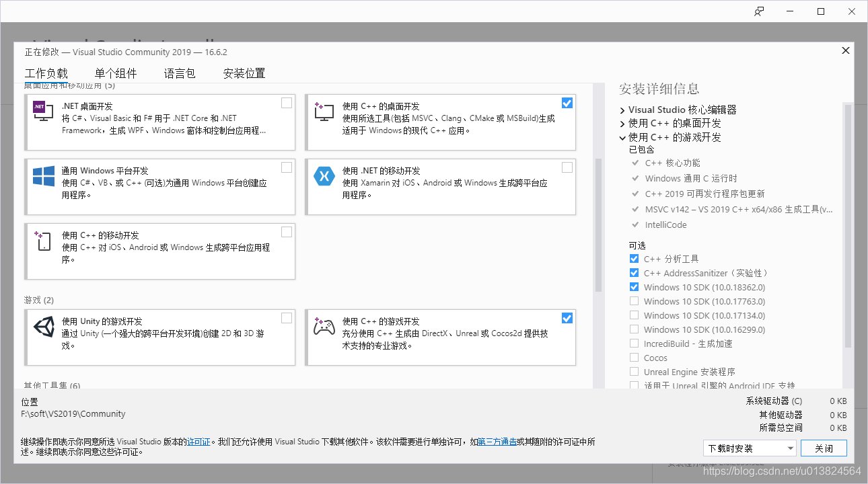Click the F:\soft\VS2019\Community location path
The width and height of the screenshot is (868, 484).
click(x=73, y=414)
